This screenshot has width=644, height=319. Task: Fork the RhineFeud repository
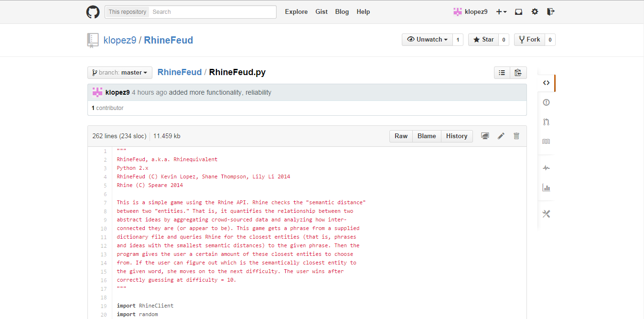click(x=529, y=40)
